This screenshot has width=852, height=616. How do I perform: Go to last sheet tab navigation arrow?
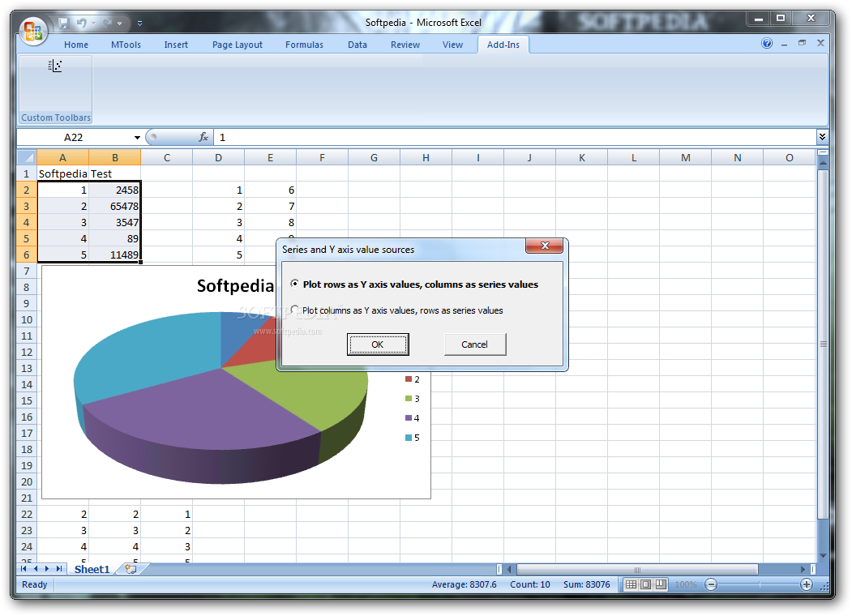[x=58, y=569]
